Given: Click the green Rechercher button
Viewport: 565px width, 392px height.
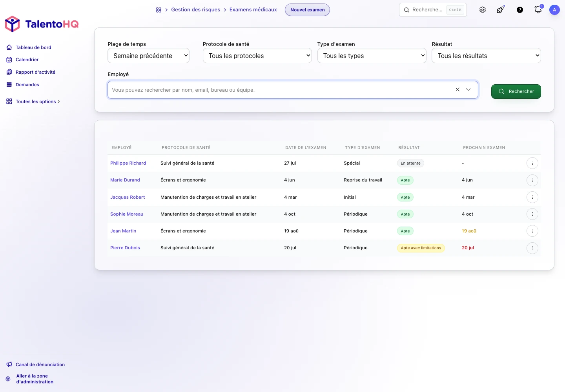Looking at the screenshot, I should point(516,91).
